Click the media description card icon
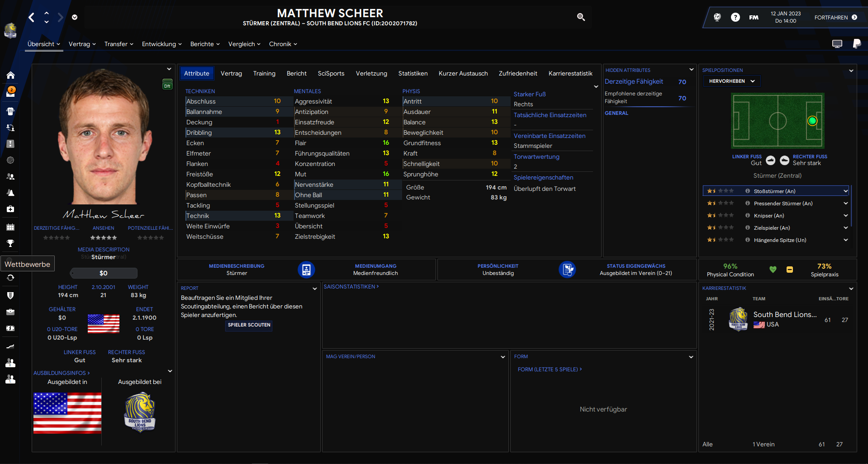The image size is (868, 464). [x=306, y=270]
